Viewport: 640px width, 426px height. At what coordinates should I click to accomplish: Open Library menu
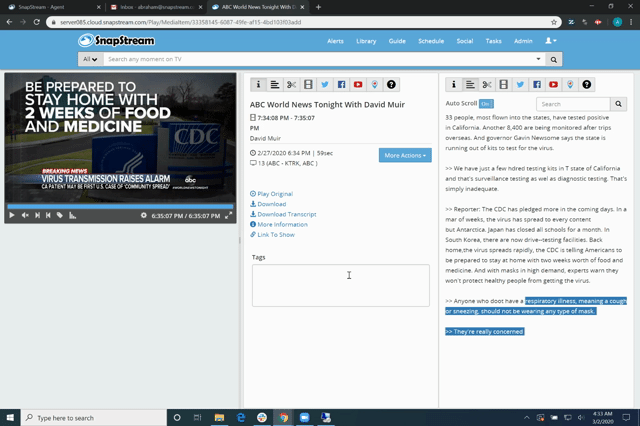(366, 41)
